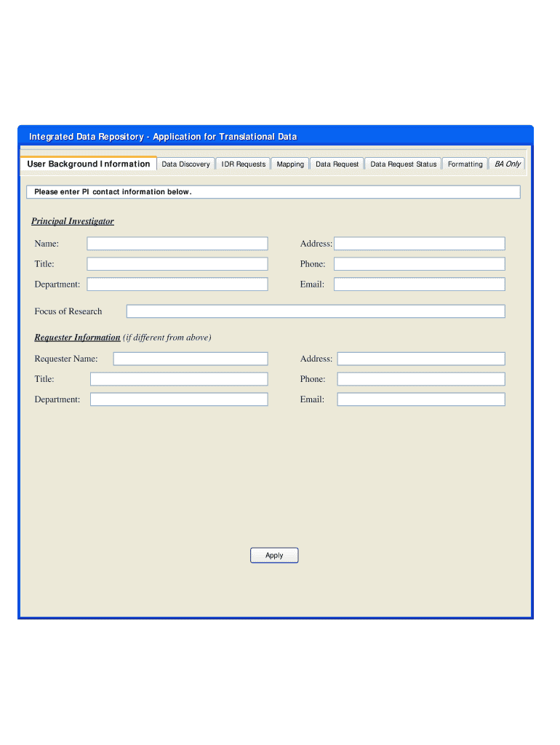
Task: Open the IDR Requests tab
Action: tap(244, 164)
